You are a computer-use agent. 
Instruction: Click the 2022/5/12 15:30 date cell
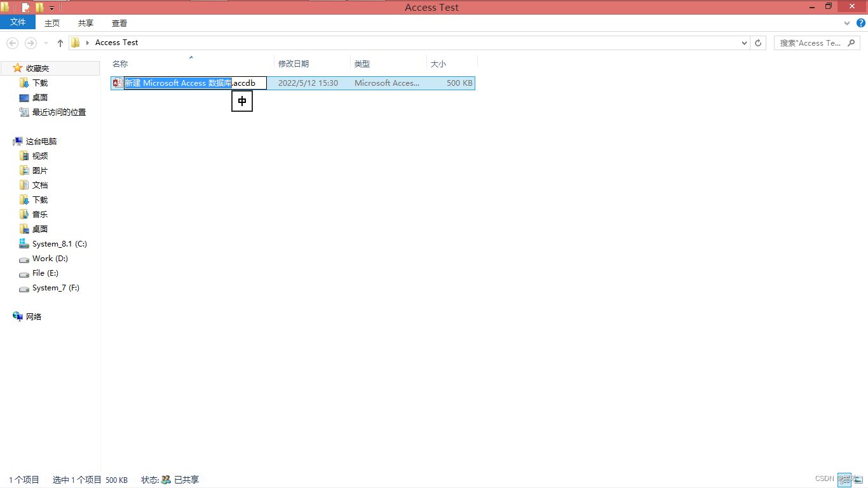point(308,83)
